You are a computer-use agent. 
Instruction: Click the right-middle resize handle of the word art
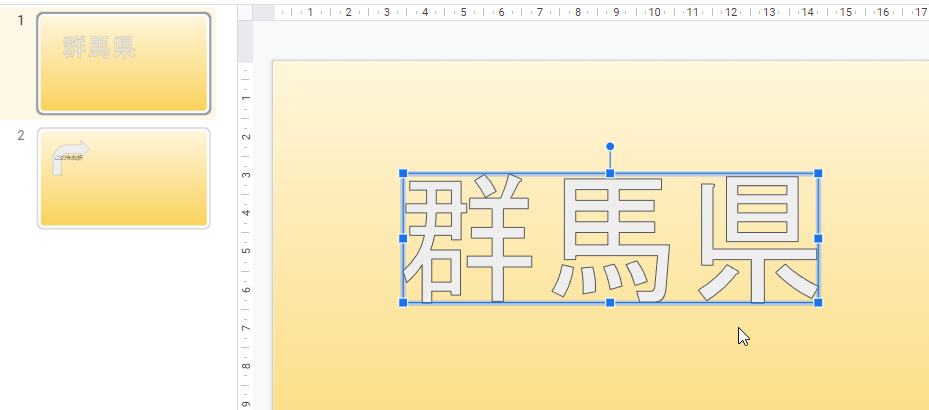(x=818, y=238)
